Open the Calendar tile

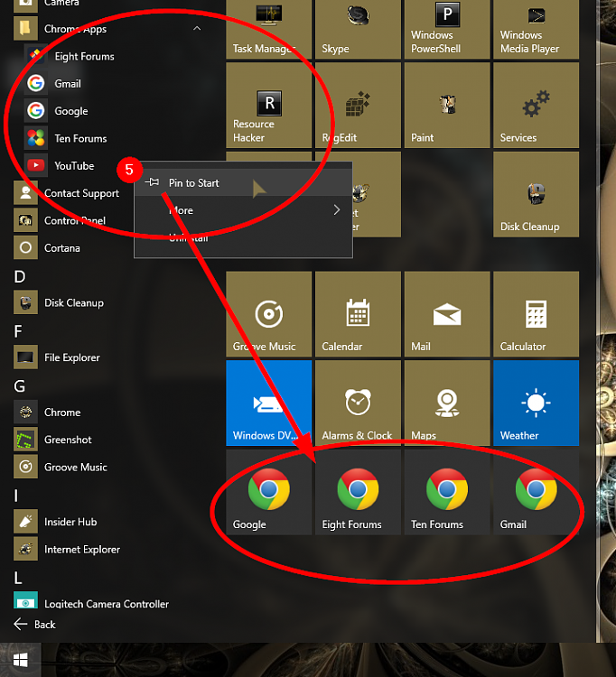[358, 314]
